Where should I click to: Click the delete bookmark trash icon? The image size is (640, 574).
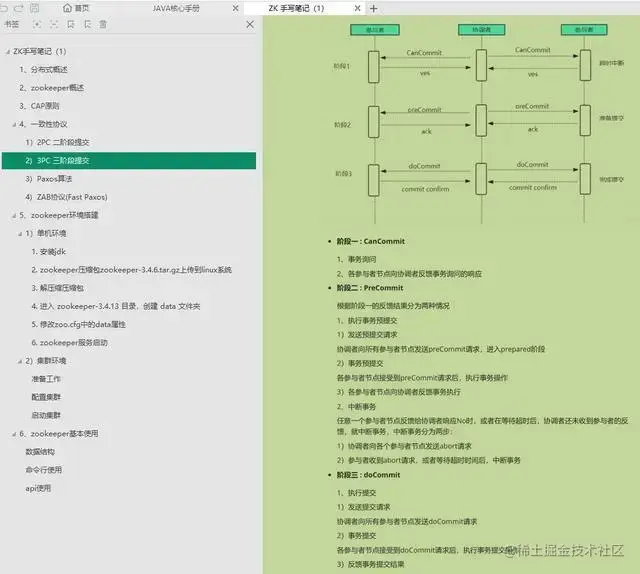(103, 24)
